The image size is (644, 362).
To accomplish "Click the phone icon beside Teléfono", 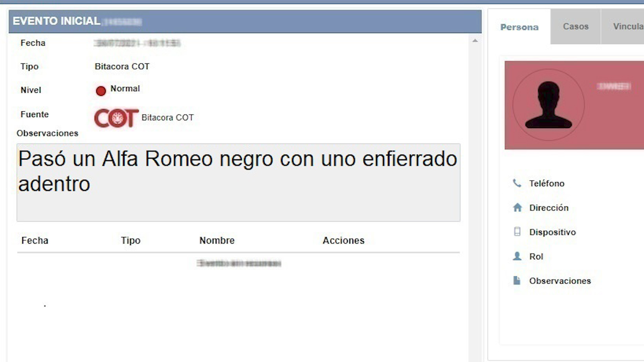I will (x=517, y=183).
